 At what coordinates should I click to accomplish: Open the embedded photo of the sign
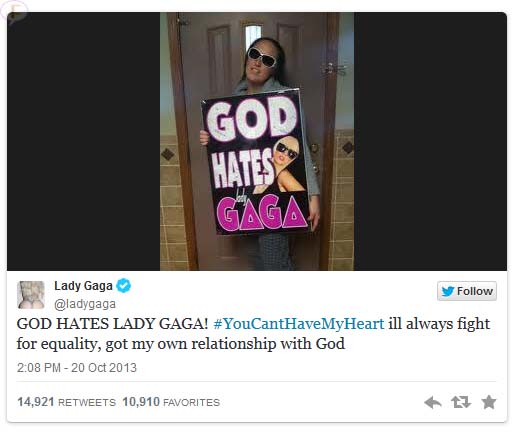pos(257,141)
